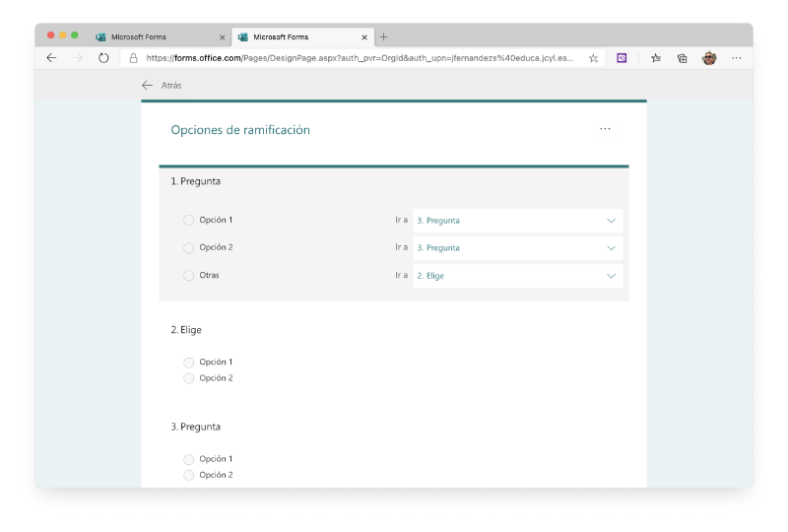Open the Ir a dropdown for Otras
788x532 pixels.
pyautogui.click(x=518, y=276)
